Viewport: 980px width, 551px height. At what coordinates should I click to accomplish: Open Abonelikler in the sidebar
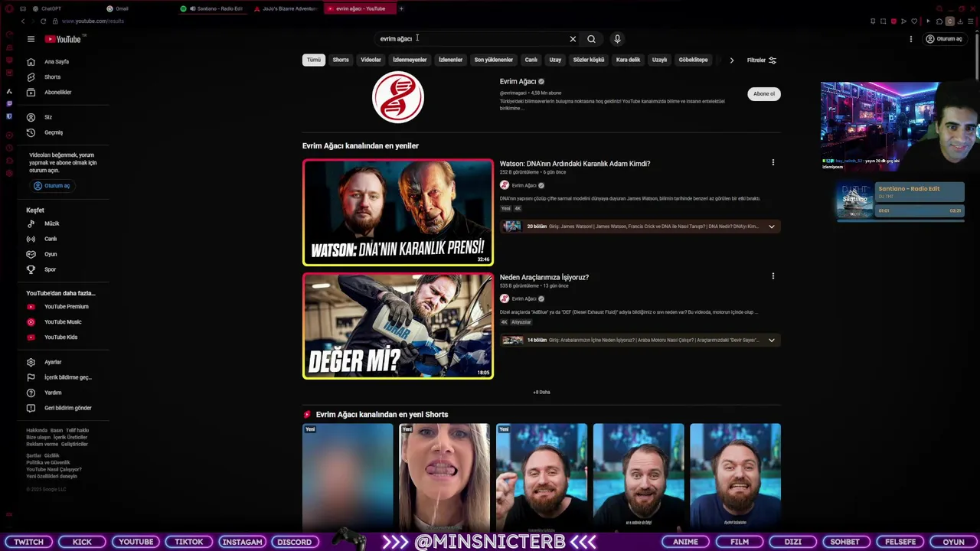57,92
